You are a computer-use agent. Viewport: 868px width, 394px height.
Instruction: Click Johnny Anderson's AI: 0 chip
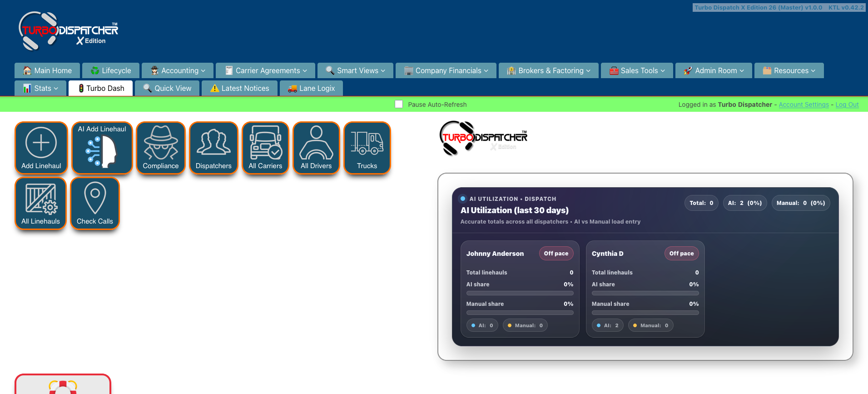[x=482, y=325]
